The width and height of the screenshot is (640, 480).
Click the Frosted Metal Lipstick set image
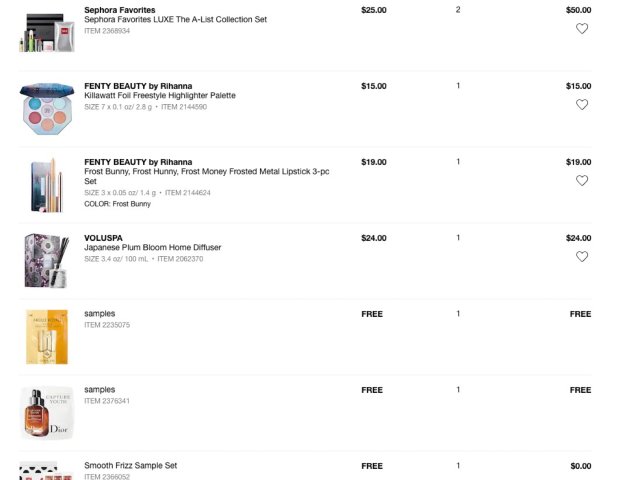point(46,185)
